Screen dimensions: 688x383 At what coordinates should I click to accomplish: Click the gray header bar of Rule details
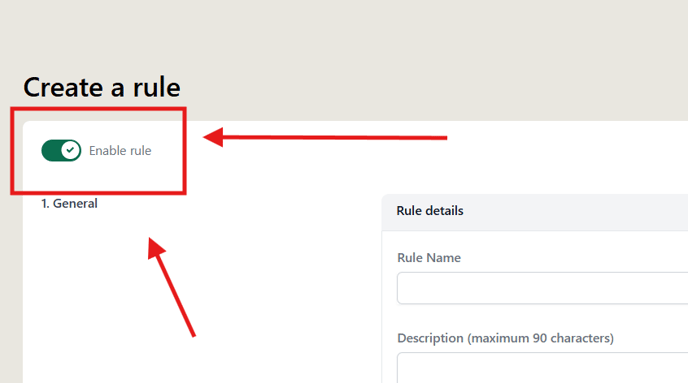click(x=535, y=212)
